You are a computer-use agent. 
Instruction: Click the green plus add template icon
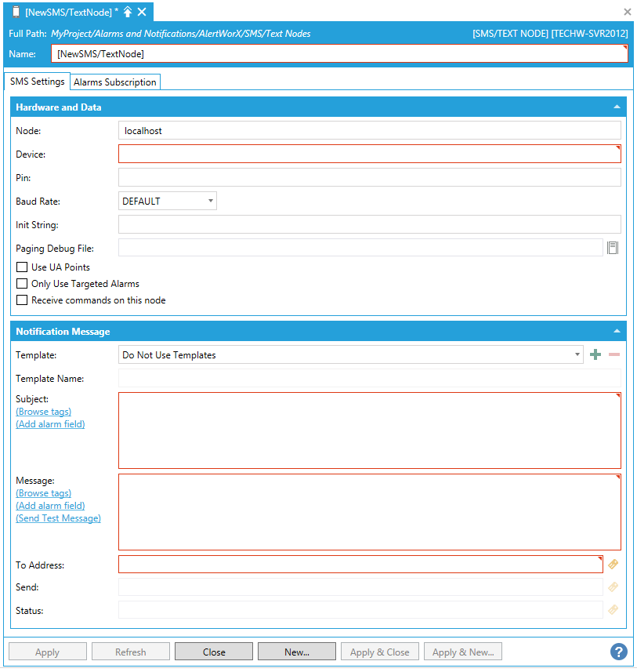click(595, 355)
